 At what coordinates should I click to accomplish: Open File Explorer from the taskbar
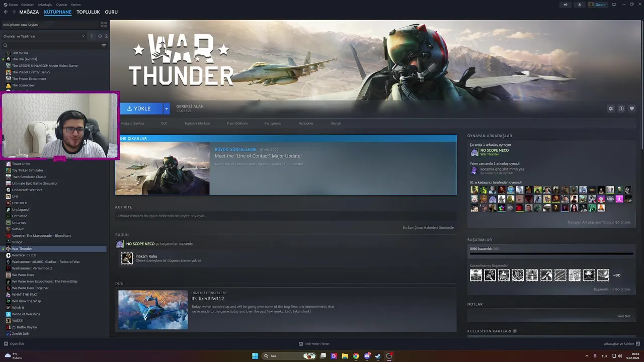pyautogui.click(x=345, y=356)
